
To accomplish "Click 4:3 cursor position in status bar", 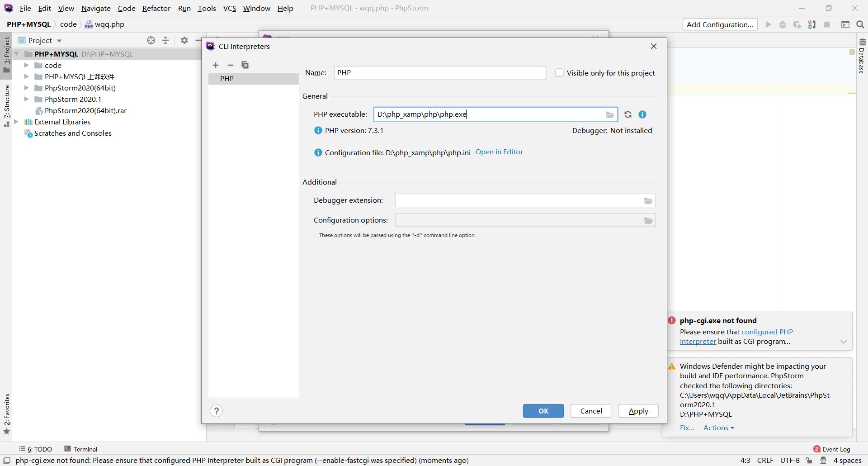I will [x=745, y=461].
